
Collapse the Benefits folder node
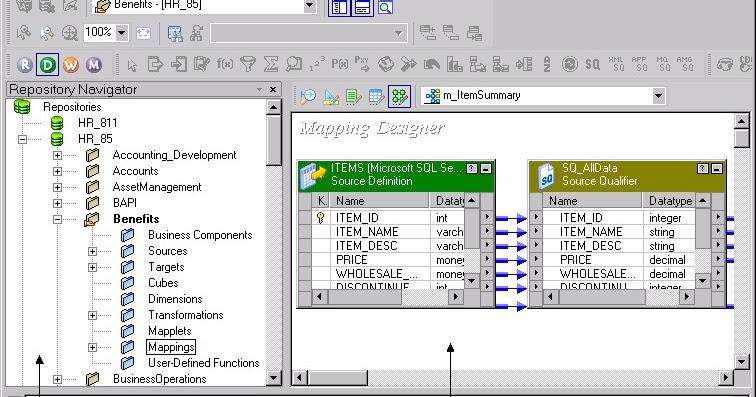(x=57, y=219)
